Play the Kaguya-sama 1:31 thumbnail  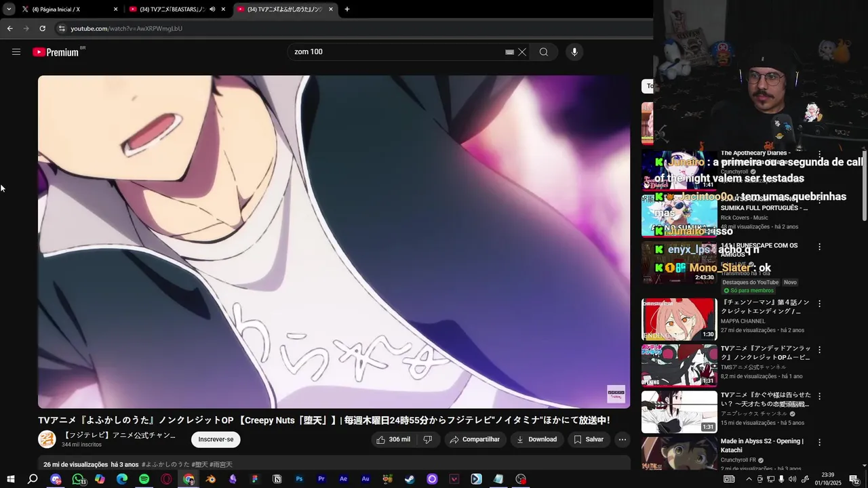[679, 411]
